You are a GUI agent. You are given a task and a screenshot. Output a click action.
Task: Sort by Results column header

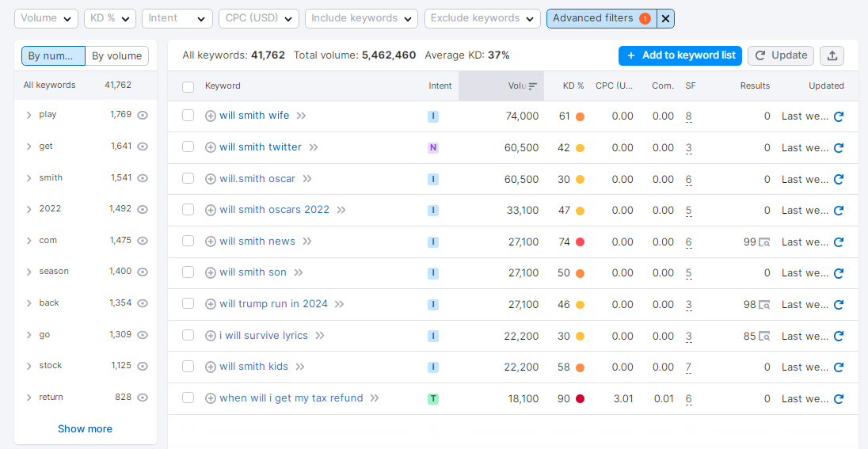click(755, 86)
